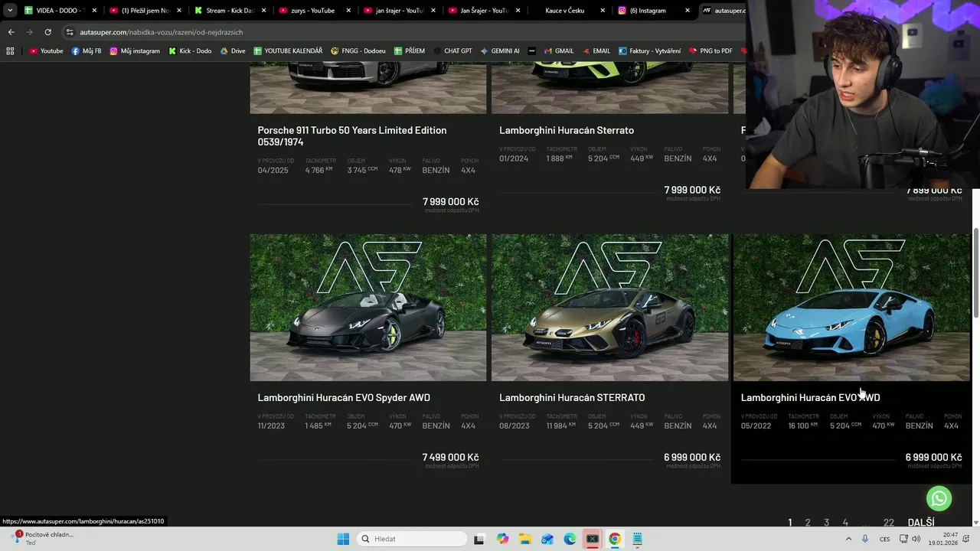The width and height of the screenshot is (980, 551).
Task: Open the Počítové chladn... weather widget
Action: click(x=43, y=538)
